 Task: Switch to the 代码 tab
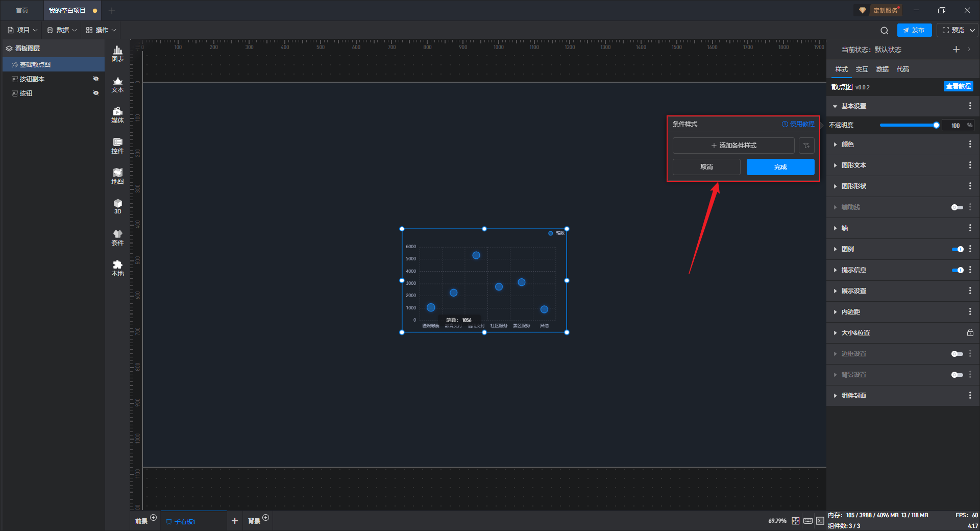tap(902, 69)
